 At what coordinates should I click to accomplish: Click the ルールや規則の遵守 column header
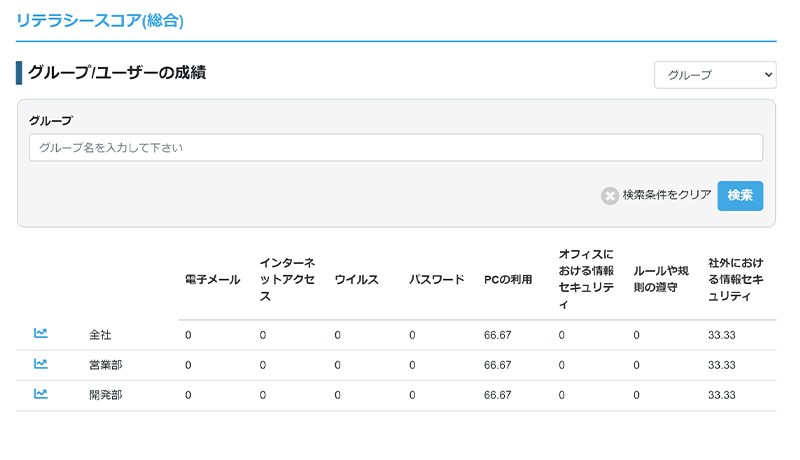(x=661, y=279)
